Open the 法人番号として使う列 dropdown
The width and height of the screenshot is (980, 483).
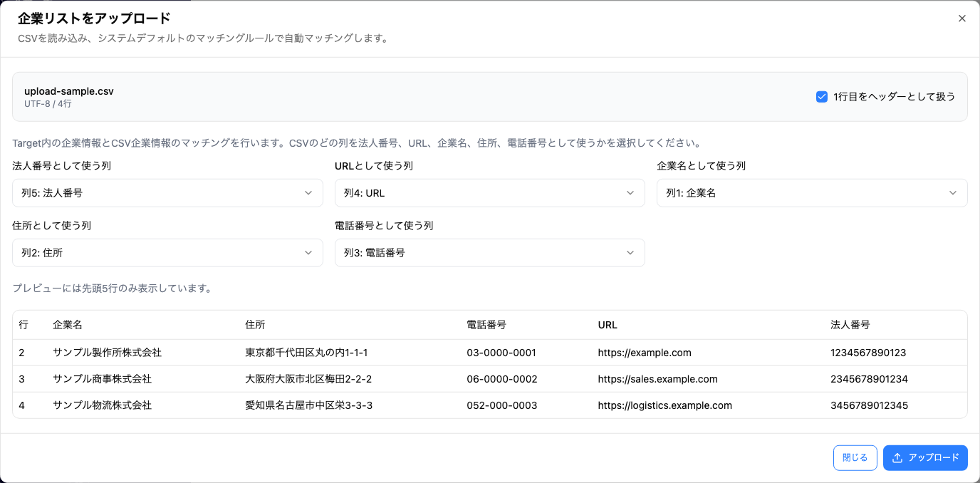point(167,193)
